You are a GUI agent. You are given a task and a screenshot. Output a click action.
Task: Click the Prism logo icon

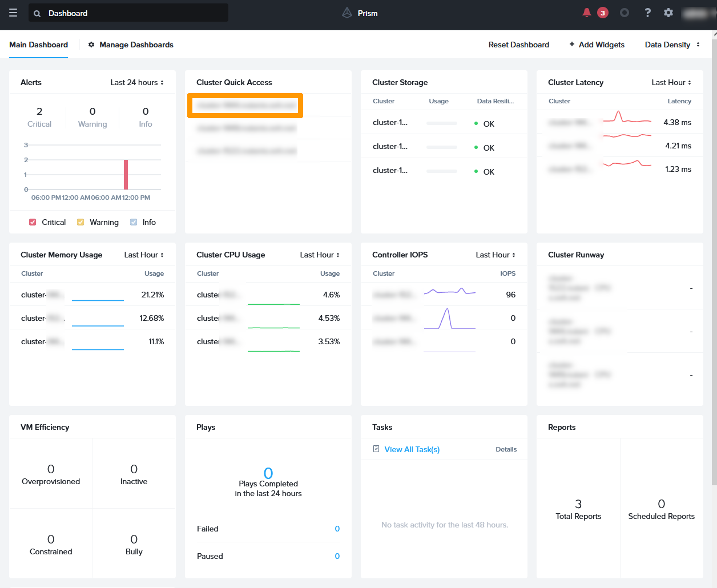347,13
